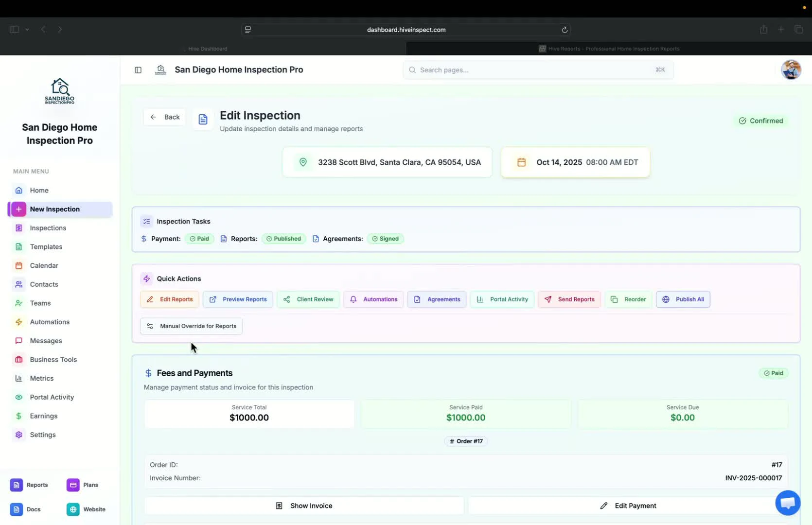
Task: Click Edit Payment button
Action: [628, 506]
